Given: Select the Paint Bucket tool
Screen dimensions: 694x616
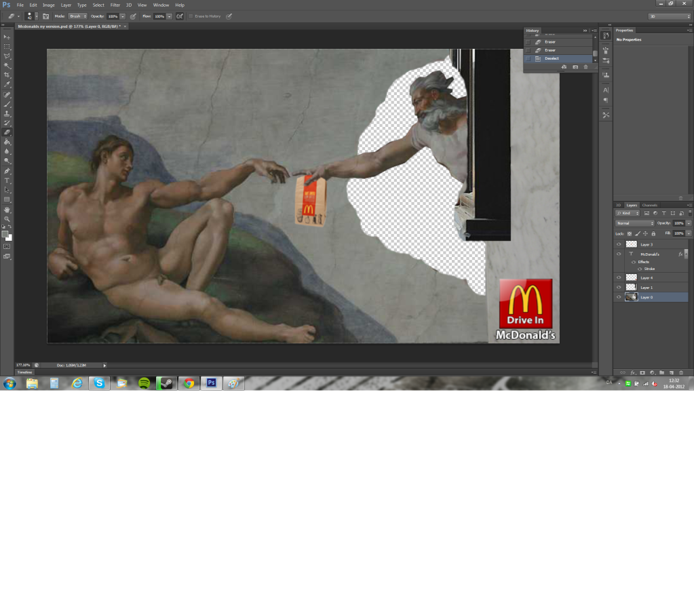Looking at the screenshot, I should point(7,142).
